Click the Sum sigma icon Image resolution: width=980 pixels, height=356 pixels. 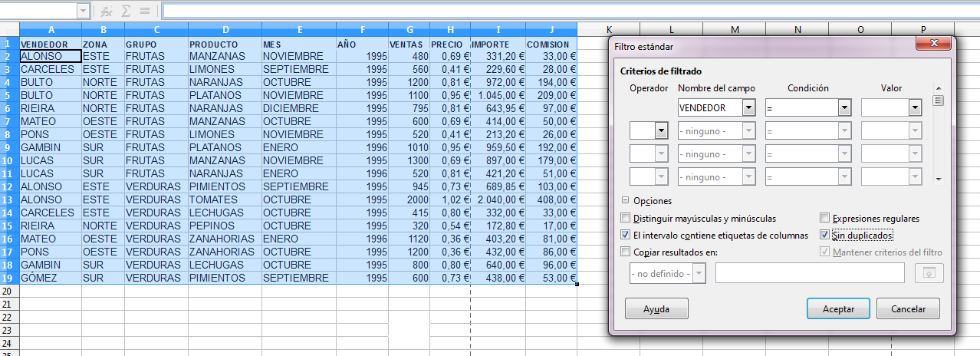[x=126, y=11]
